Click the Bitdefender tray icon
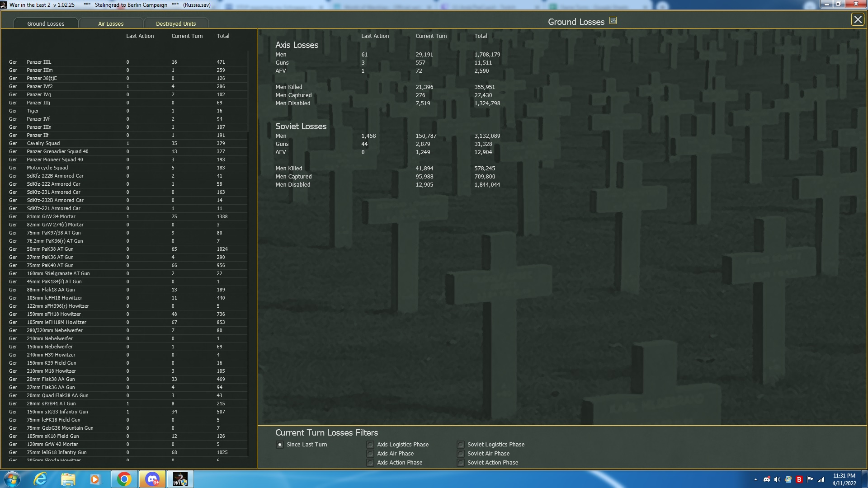Viewport: 868px width, 488px height. pos(799,479)
